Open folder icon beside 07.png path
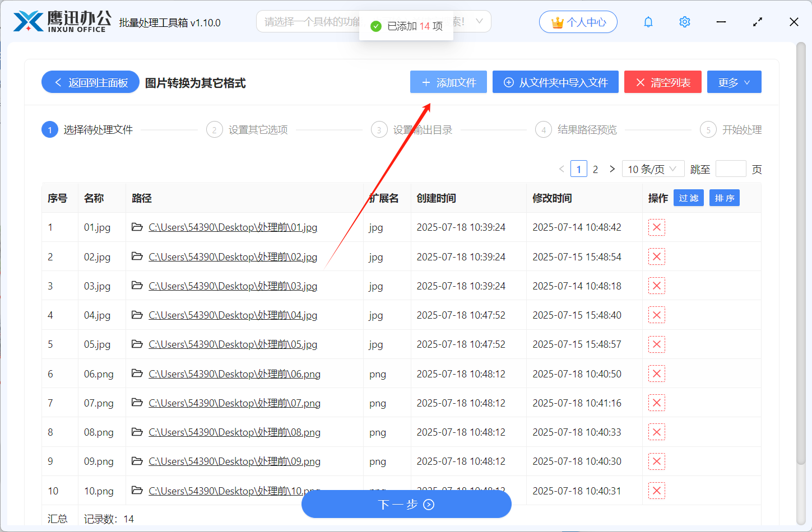812x532 pixels. (137, 402)
